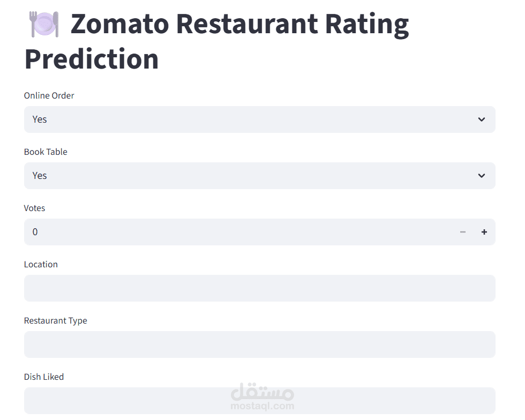Open the Book Table dropdown

[x=260, y=176]
